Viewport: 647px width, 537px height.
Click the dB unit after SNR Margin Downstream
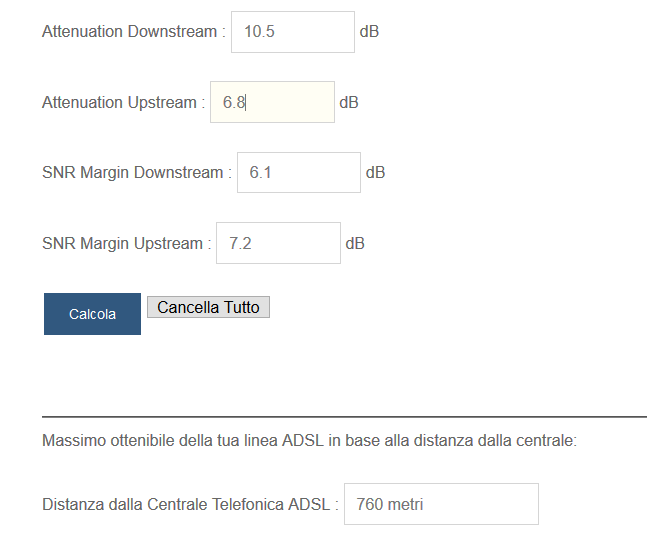375,172
